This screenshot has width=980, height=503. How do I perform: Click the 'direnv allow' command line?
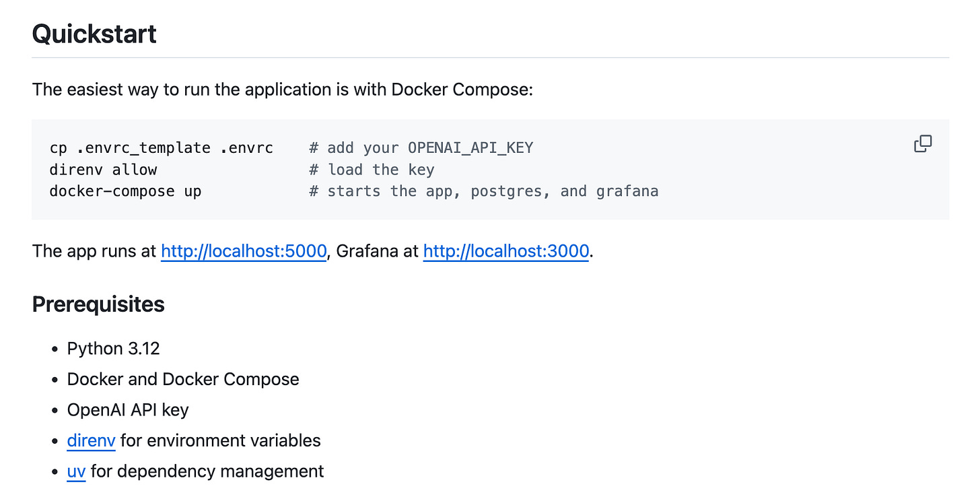(103, 170)
